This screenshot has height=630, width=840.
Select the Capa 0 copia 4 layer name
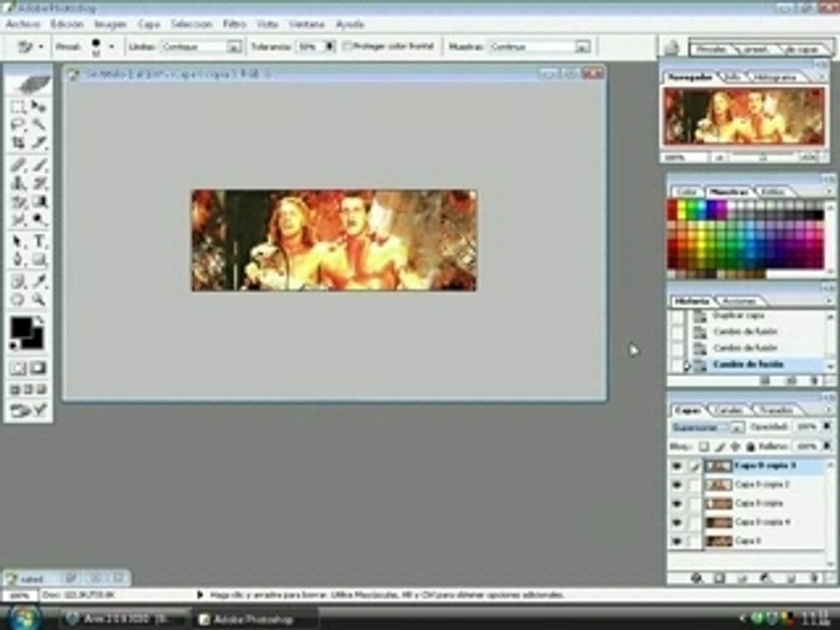tap(763, 522)
